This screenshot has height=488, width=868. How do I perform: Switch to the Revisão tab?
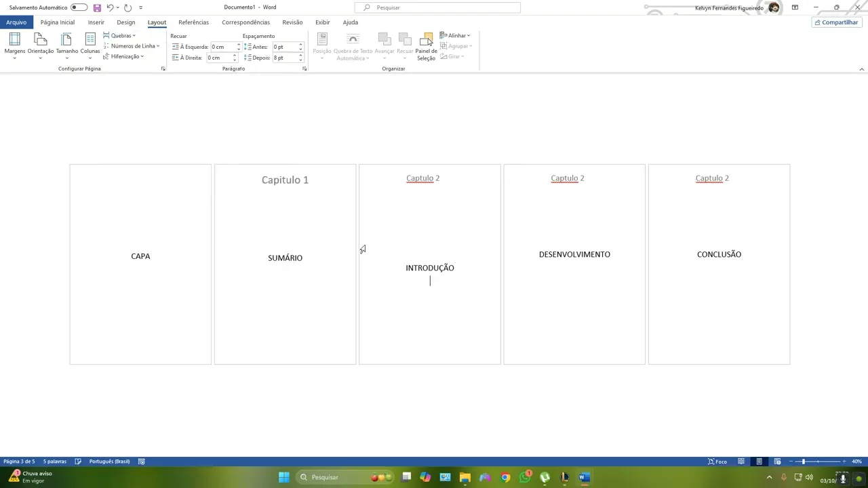pos(292,22)
